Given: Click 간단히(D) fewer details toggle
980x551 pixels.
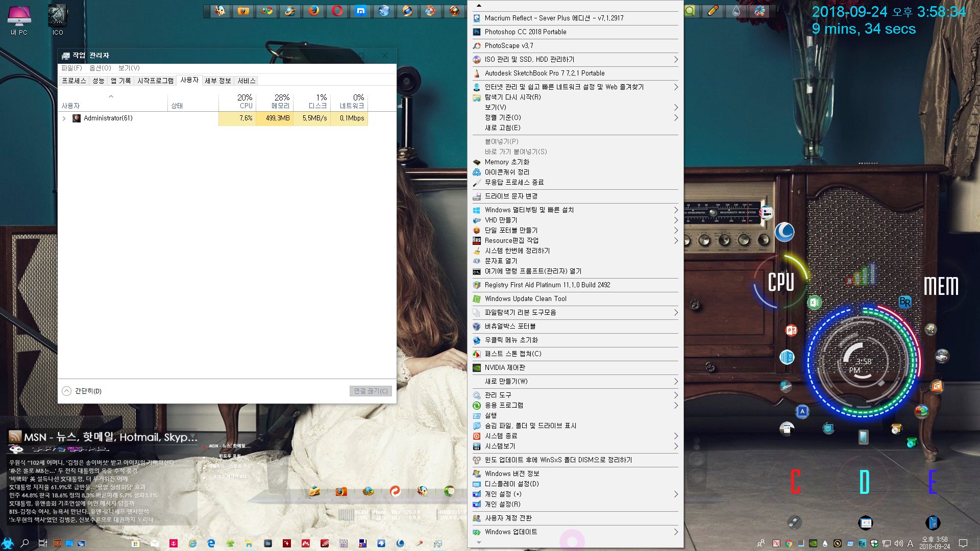Looking at the screenshot, I should point(82,391).
